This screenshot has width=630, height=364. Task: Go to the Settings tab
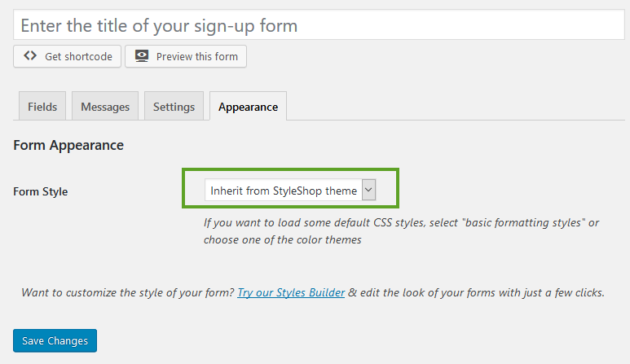174,107
